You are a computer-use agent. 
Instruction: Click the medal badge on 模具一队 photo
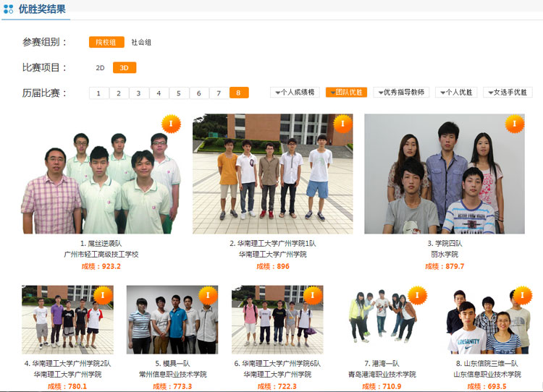pyautogui.click(x=207, y=295)
